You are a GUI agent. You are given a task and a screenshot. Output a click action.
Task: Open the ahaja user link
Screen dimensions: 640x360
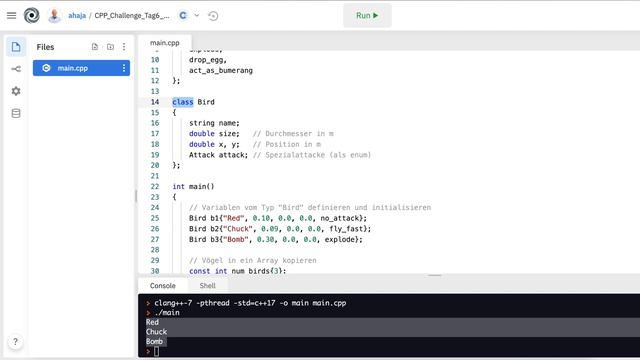tap(77, 16)
